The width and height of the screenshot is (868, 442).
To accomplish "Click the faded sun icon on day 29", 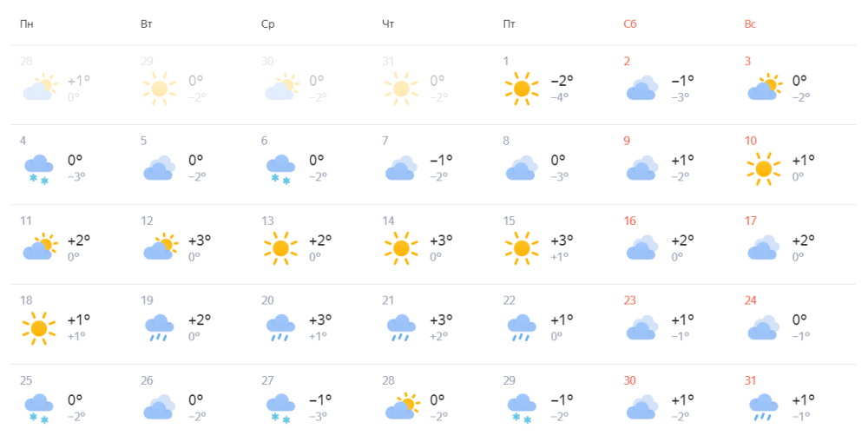I will 160,89.
